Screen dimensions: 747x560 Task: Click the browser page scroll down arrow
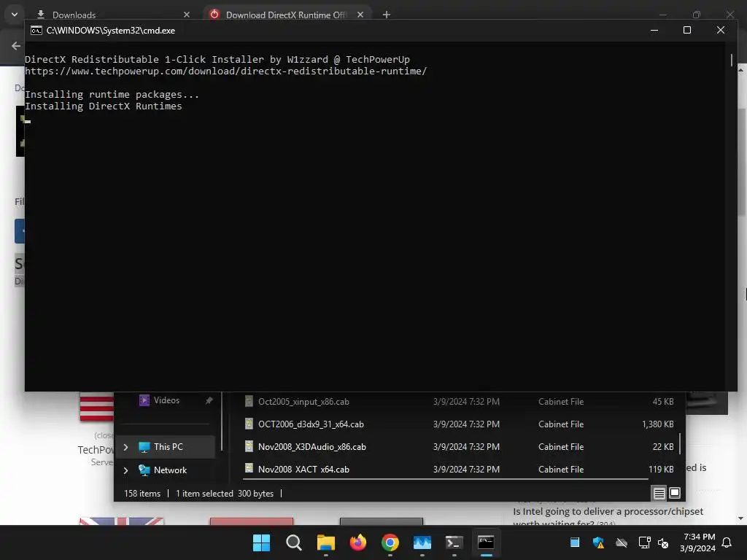pyautogui.click(x=741, y=518)
